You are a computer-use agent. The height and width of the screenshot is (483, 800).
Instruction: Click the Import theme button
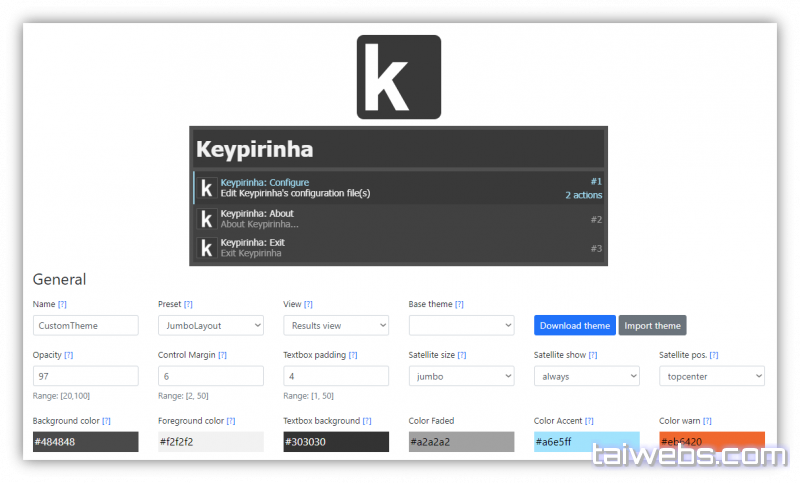(652, 325)
